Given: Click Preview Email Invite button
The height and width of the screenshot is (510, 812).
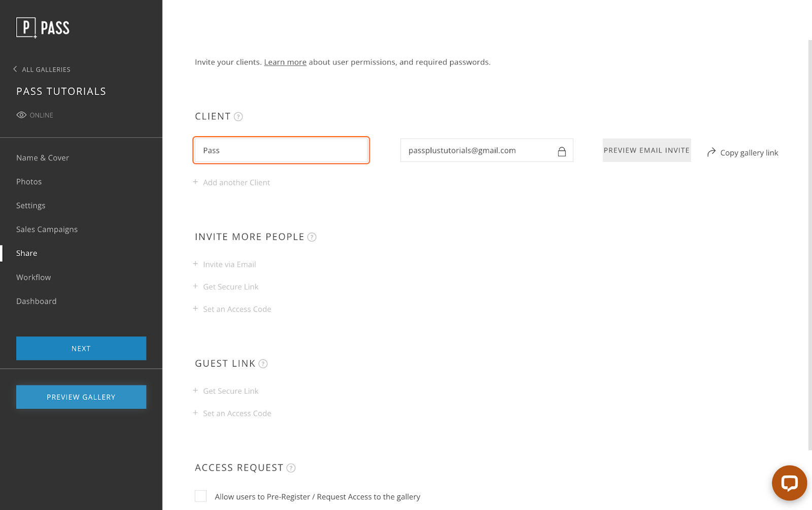Looking at the screenshot, I should [647, 150].
